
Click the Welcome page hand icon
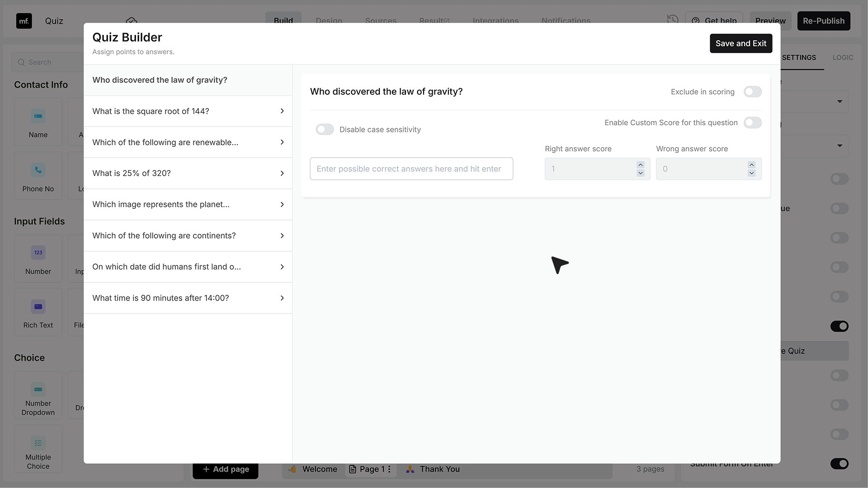[293, 469]
